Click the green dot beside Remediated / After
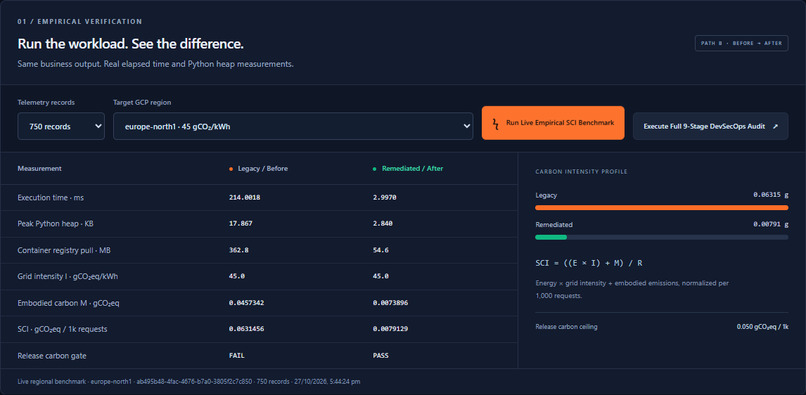Image resolution: width=806 pixels, height=395 pixels. click(375, 169)
